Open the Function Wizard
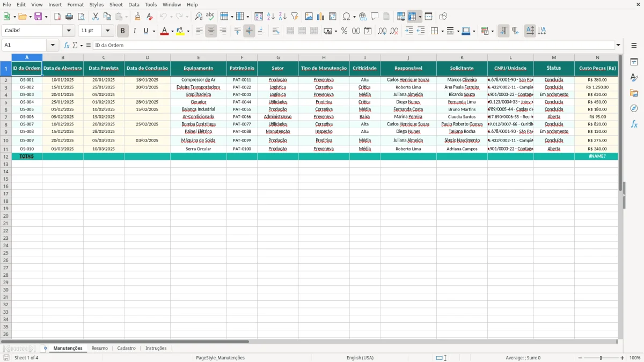 (x=67, y=46)
